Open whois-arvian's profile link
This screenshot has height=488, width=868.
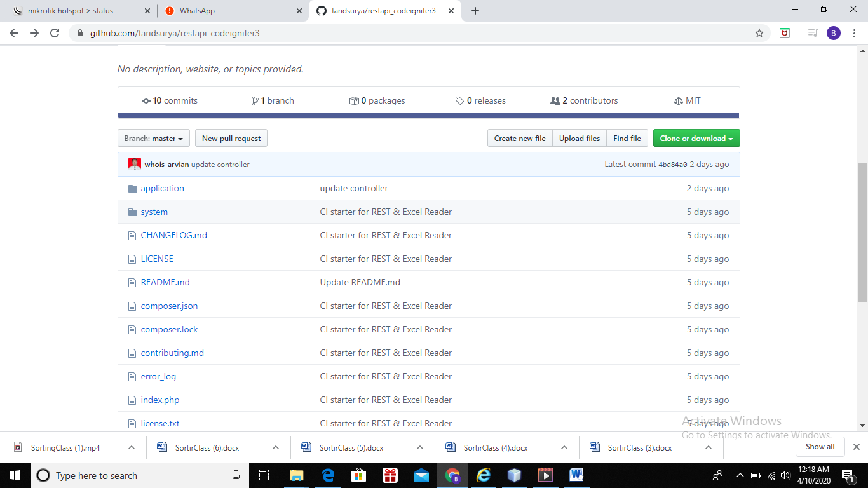click(166, 165)
